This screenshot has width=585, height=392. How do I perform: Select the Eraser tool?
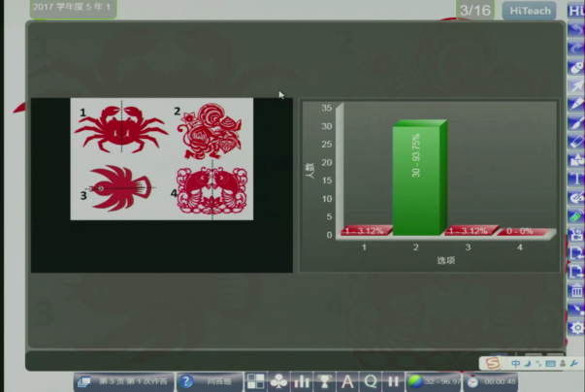point(576,142)
